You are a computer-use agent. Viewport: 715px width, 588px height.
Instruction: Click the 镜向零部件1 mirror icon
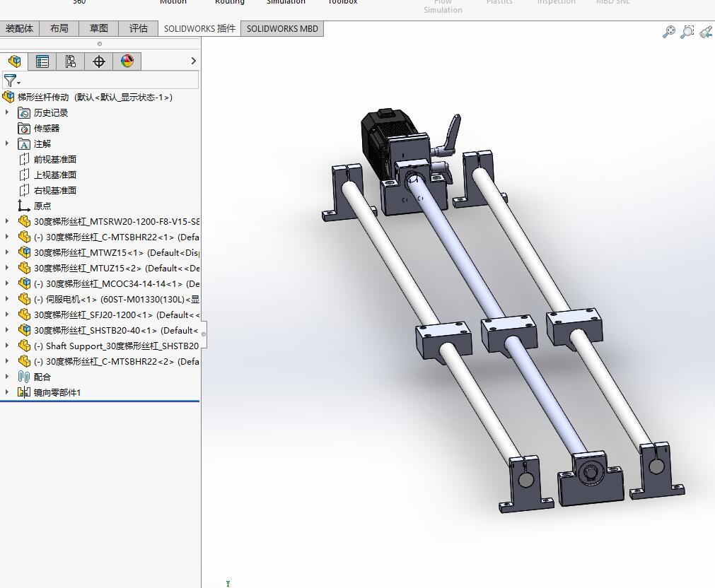24,392
